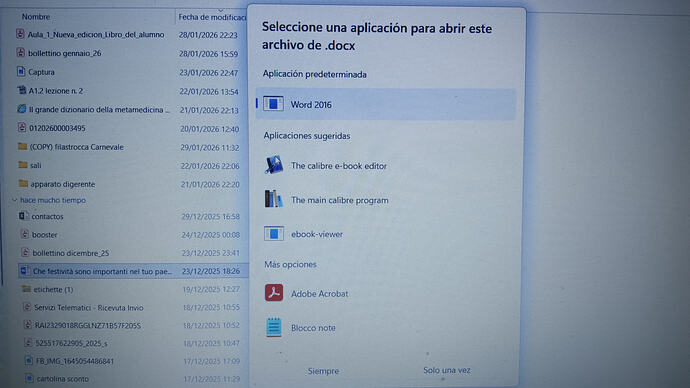Viewport: 690px width, 388px height.
Task: Select the 'The calibre e-book editor' label
Action: [x=339, y=166]
